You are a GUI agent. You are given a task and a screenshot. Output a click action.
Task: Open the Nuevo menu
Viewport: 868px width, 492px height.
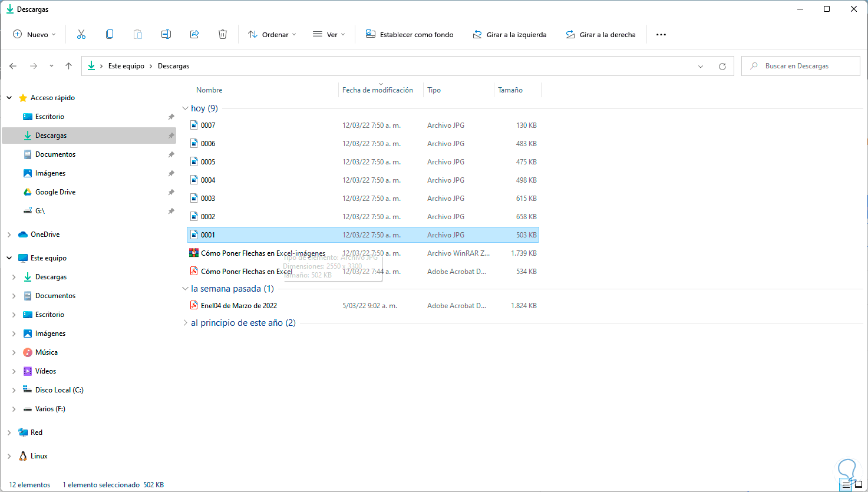coord(34,35)
